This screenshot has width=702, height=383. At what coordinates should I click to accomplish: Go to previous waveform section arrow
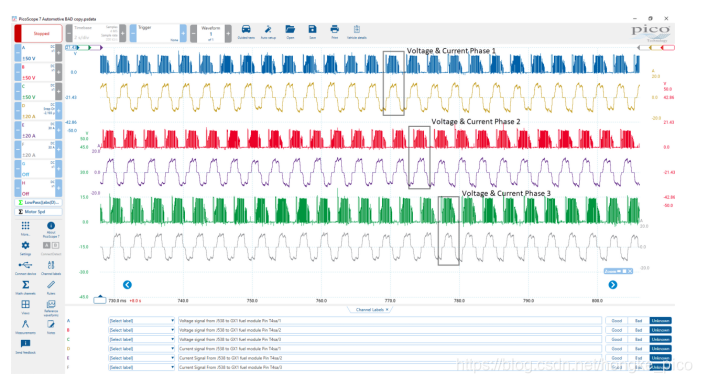pos(127,285)
